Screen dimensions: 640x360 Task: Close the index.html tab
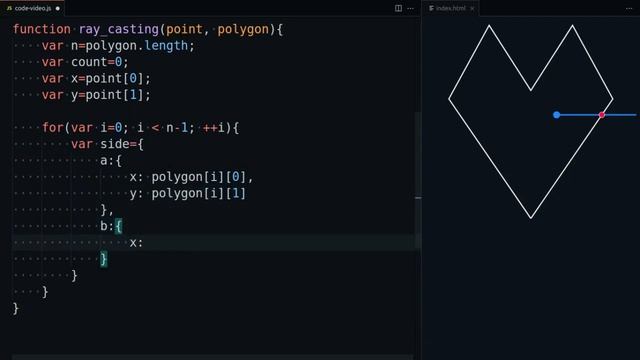coord(472,8)
